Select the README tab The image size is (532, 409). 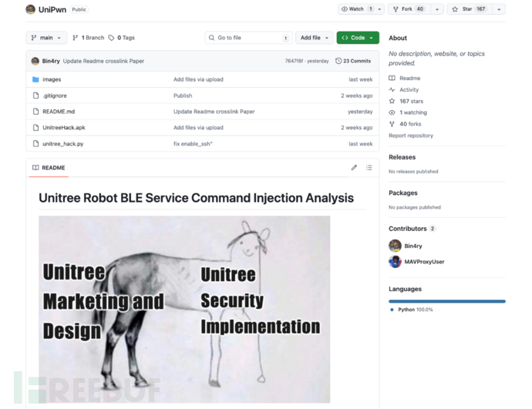[49, 168]
